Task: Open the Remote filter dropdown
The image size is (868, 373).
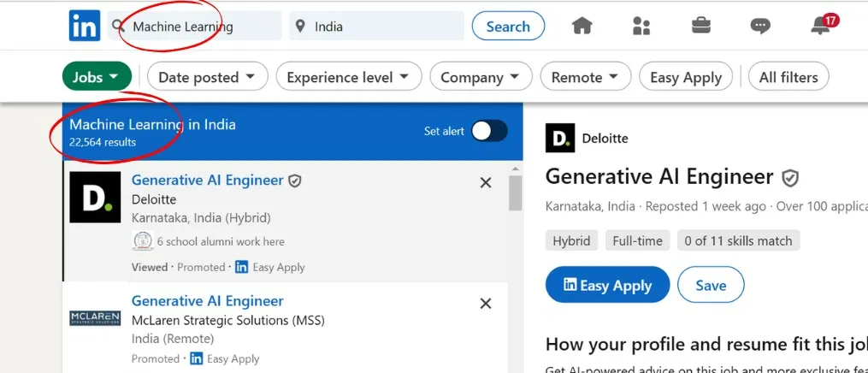Action: [585, 77]
